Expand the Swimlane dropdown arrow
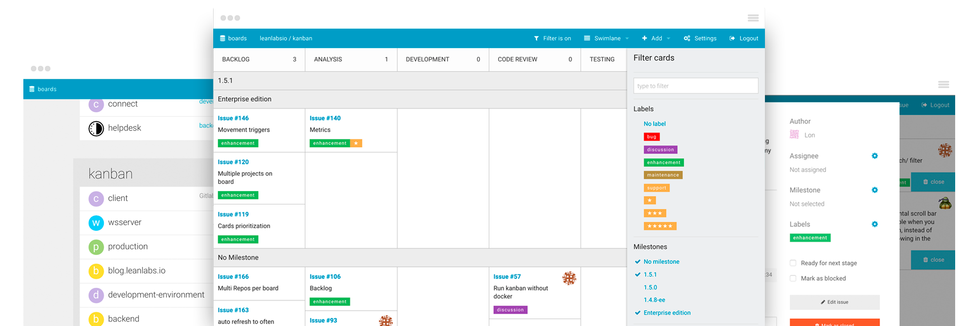The width and height of the screenshot is (980, 326). [627, 39]
